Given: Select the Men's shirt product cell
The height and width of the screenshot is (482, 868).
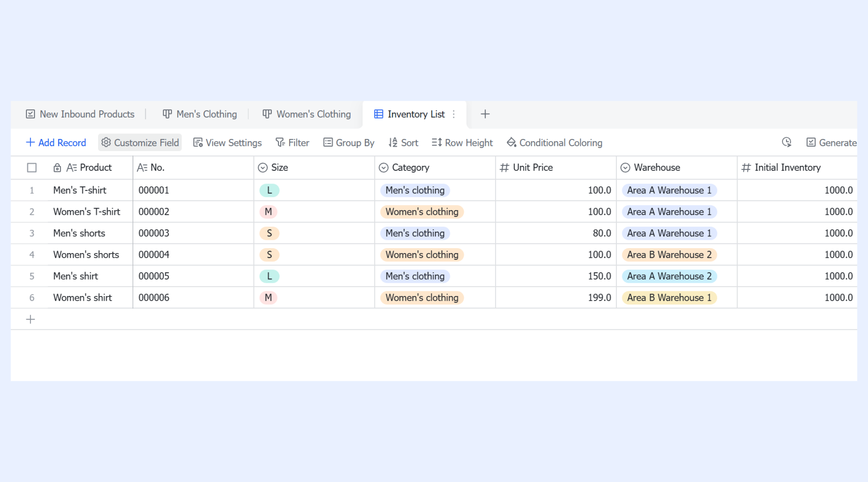Looking at the screenshot, I should pos(90,276).
